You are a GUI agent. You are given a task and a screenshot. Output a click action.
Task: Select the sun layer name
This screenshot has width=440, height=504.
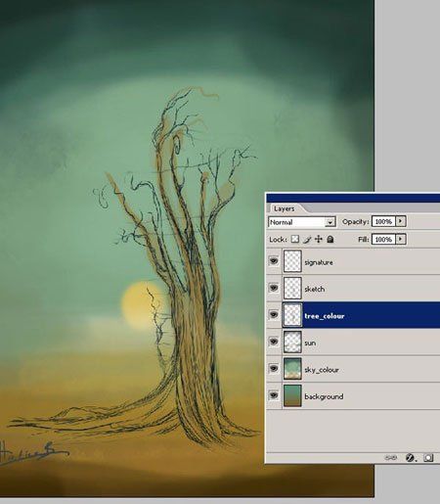[310, 343]
